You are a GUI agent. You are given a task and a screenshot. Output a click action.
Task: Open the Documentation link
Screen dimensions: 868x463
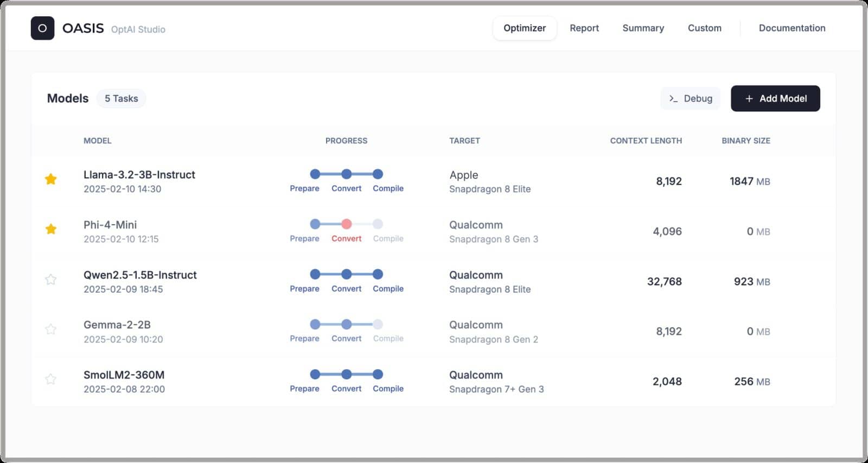[792, 28]
